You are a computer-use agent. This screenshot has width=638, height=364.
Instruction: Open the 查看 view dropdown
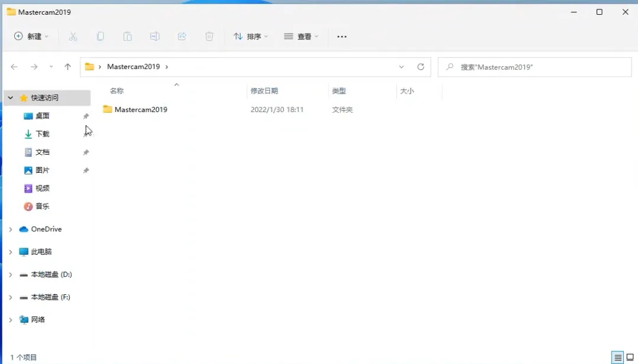point(301,37)
